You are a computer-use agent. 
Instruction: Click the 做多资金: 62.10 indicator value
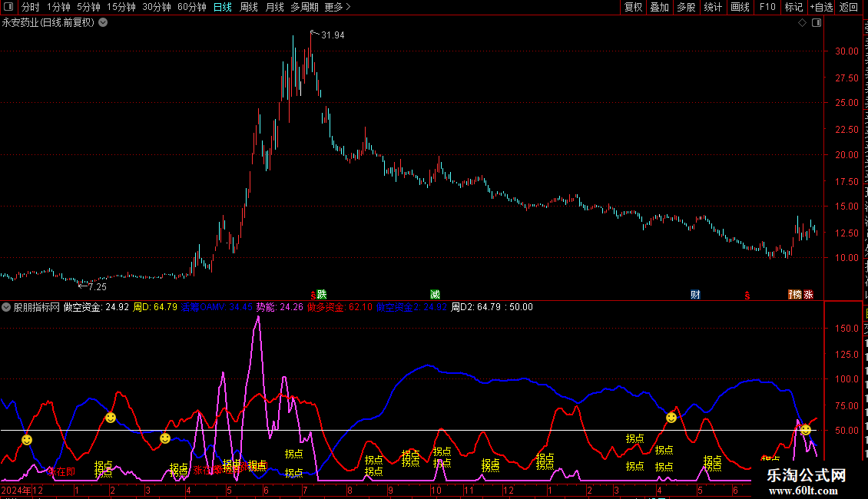[340, 307]
